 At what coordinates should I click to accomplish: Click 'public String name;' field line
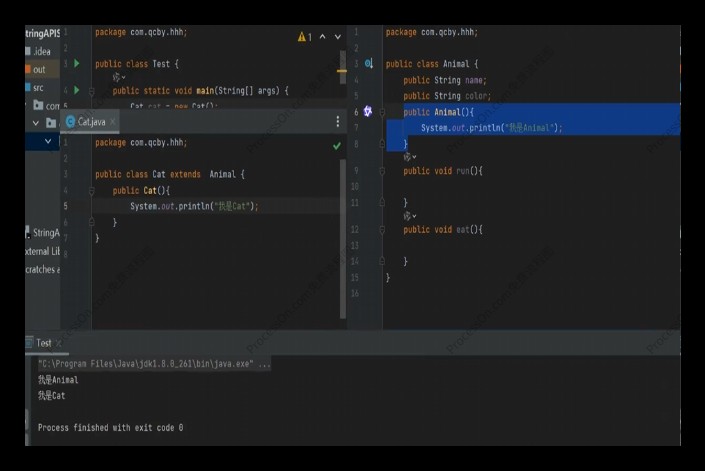coord(445,80)
